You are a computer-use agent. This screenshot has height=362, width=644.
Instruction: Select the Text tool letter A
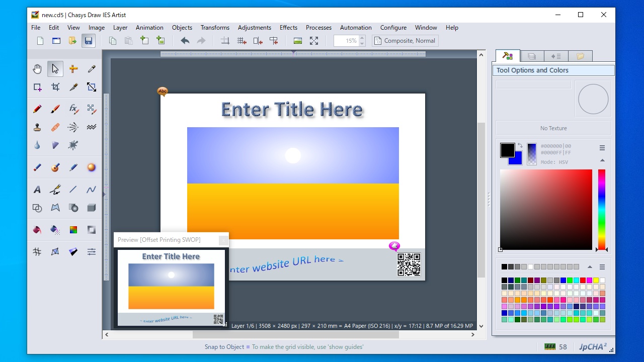pyautogui.click(x=37, y=190)
